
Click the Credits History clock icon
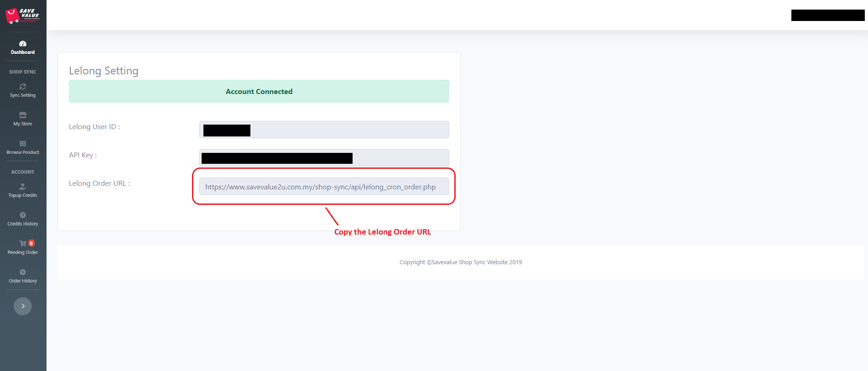click(23, 215)
